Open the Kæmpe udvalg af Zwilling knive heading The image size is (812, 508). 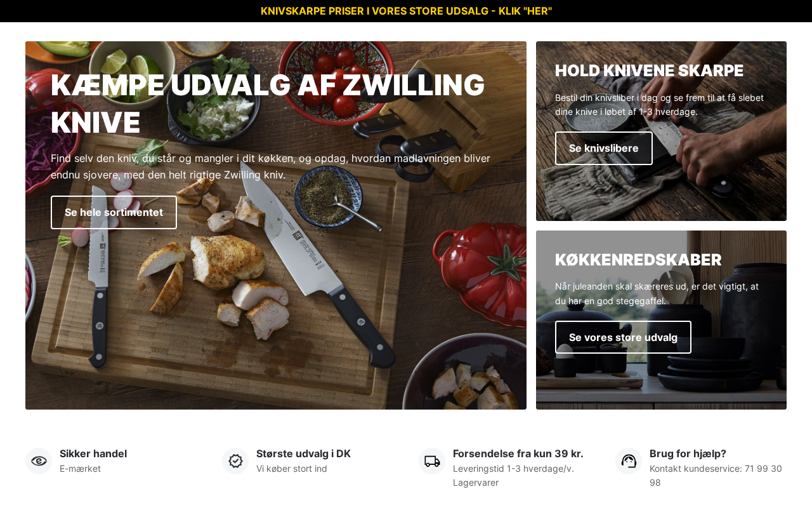point(268,104)
